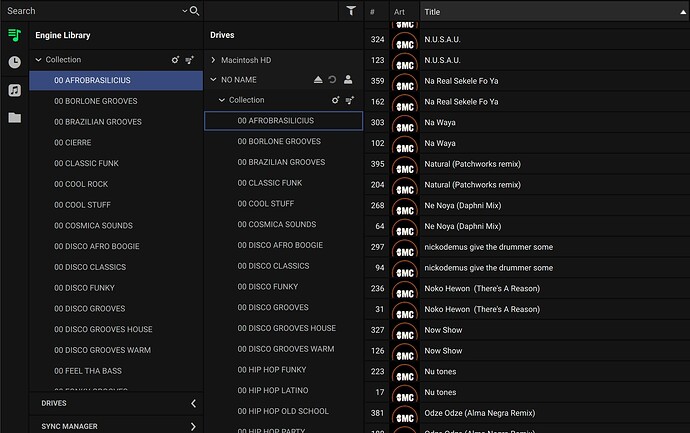Expand the SYNC MANAGER panel
This screenshot has width=690, height=433.
pos(194,426)
